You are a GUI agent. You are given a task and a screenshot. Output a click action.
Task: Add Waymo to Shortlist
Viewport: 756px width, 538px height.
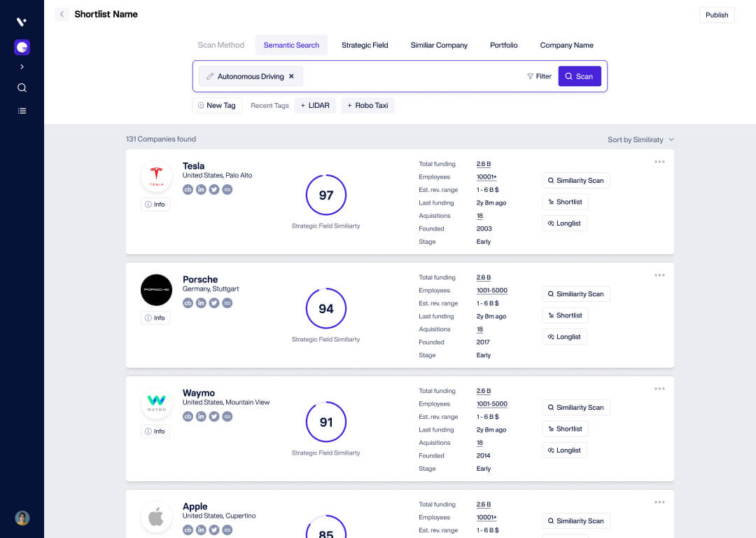(x=565, y=429)
